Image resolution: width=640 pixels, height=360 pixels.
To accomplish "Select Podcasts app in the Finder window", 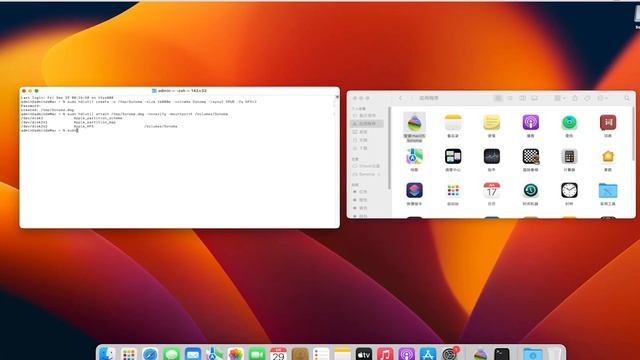I will point(530,122).
